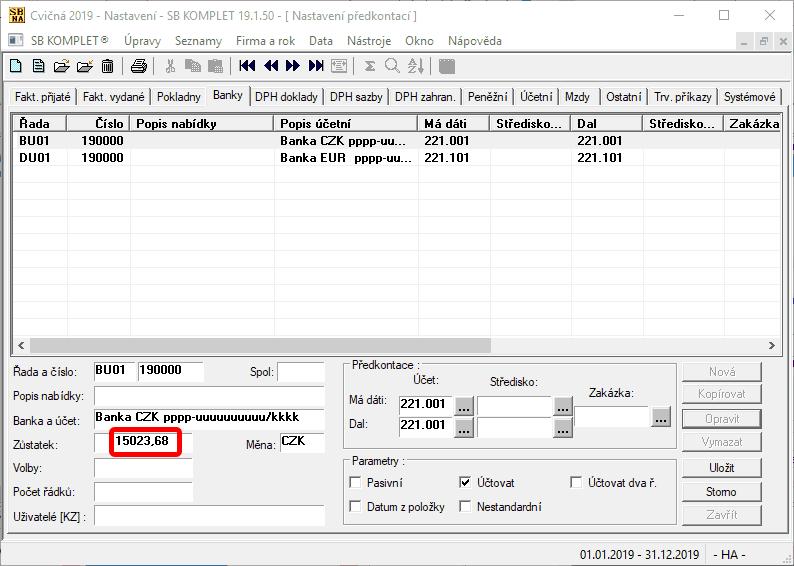
Task: Open Dal středisko lookup button
Action: 563,428
